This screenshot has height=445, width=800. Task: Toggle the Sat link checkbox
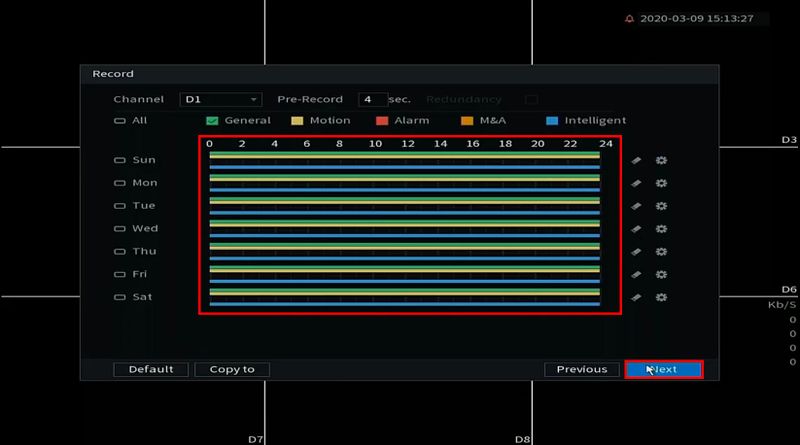point(119,297)
